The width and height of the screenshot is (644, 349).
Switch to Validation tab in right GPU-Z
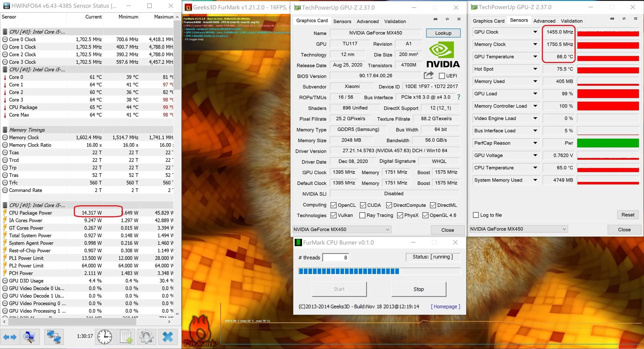[572, 21]
